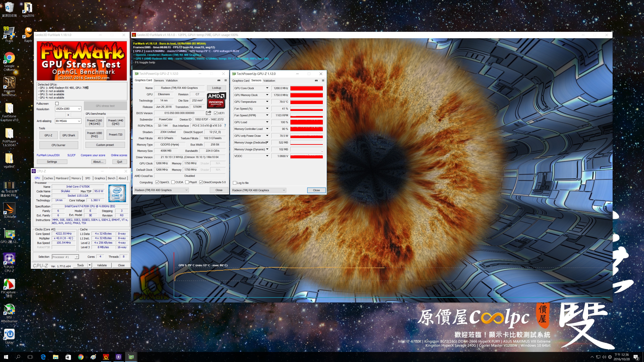Open Microsoft Edge from taskbar
Screen dimensions: 644x362
[43, 357]
